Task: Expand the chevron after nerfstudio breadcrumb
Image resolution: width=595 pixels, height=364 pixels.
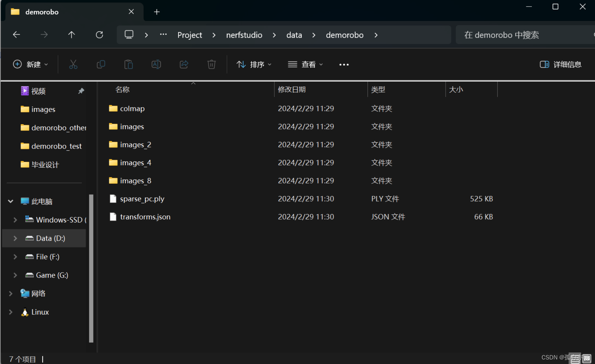Action: 274,35
